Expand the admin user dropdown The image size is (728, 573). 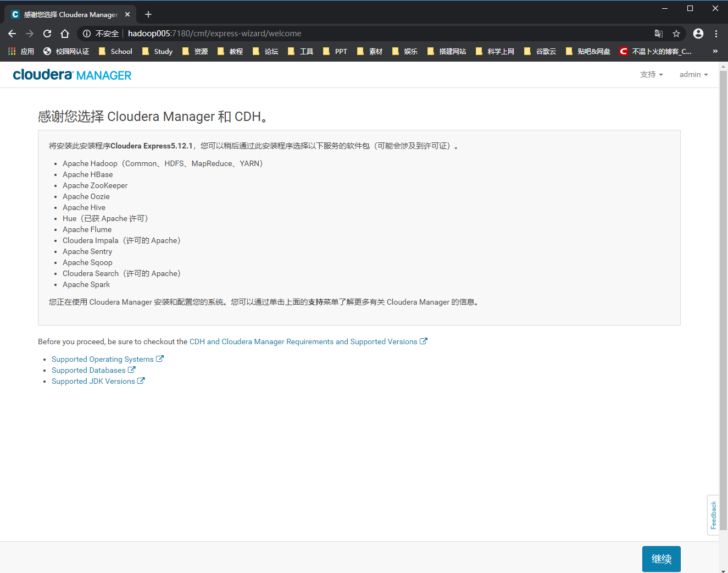(x=693, y=74)
